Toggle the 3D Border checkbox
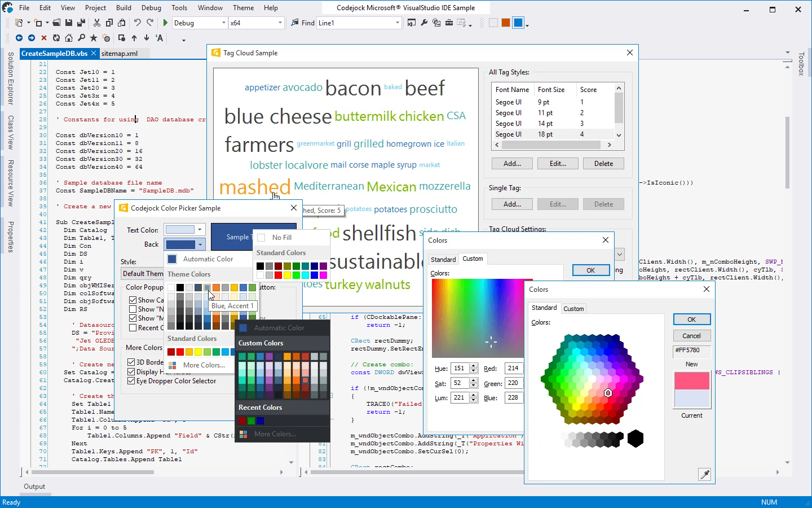 [x=131, y=362]
